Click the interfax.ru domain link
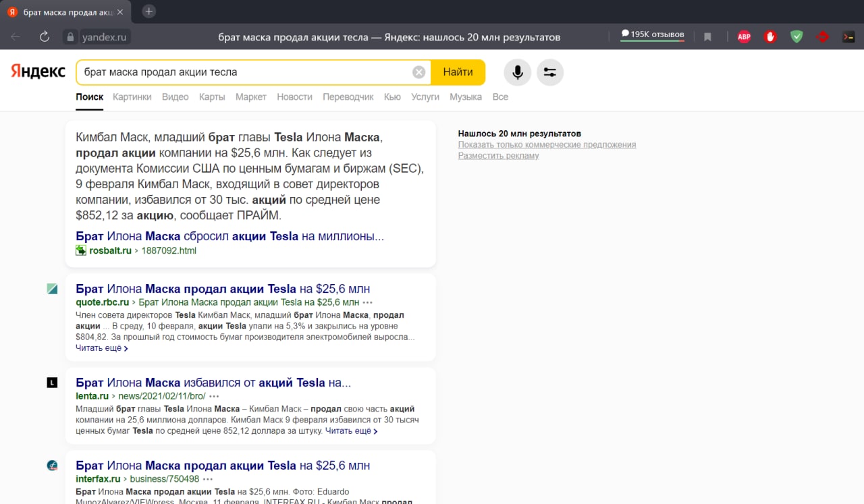The image size is (864, 504). pos(98,479)
